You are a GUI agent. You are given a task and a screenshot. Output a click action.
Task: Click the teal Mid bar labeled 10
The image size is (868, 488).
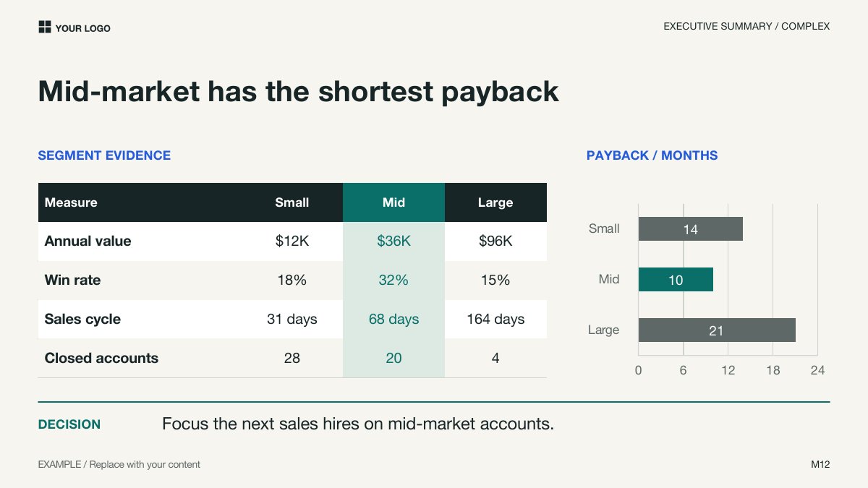(x=676, y=280)
